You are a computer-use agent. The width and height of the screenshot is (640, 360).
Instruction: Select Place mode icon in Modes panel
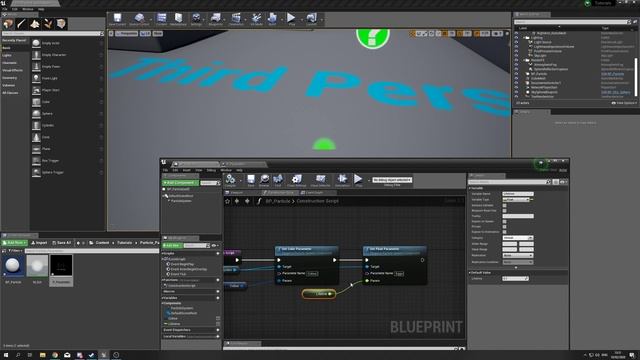(x=8, y=24)
